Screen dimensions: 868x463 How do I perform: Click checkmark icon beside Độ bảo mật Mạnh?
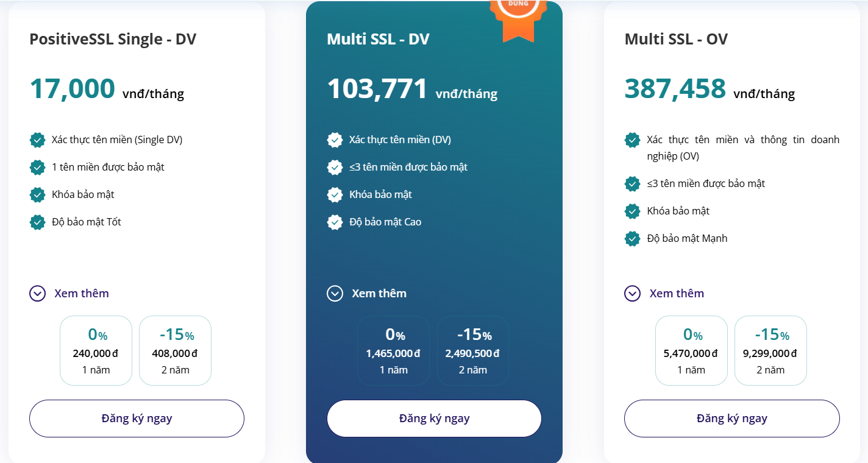click(x=633, y=239)
